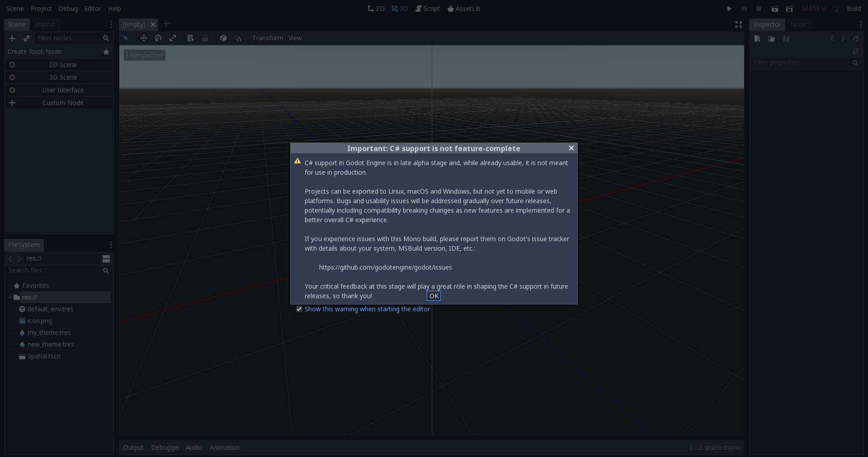The image size is (868, 457).
Task: Click the lock selected node icon
Action: 205,38
